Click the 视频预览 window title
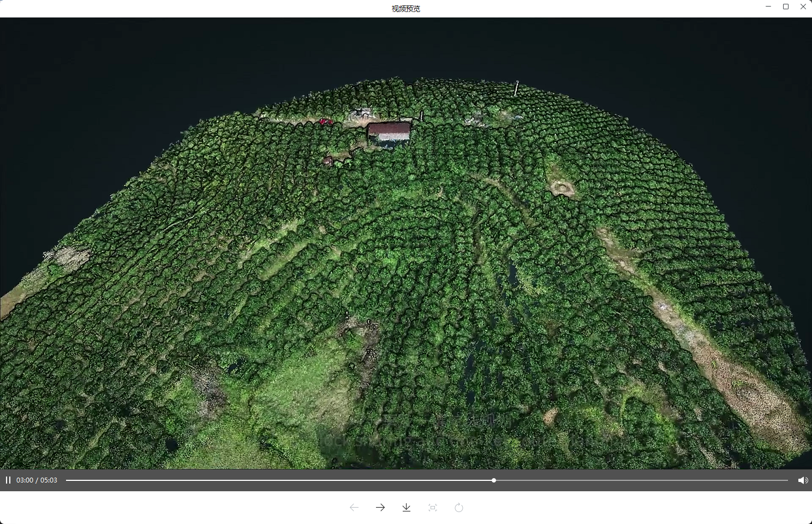The width and height of the screenshot is (812, 524). (406, 9)
